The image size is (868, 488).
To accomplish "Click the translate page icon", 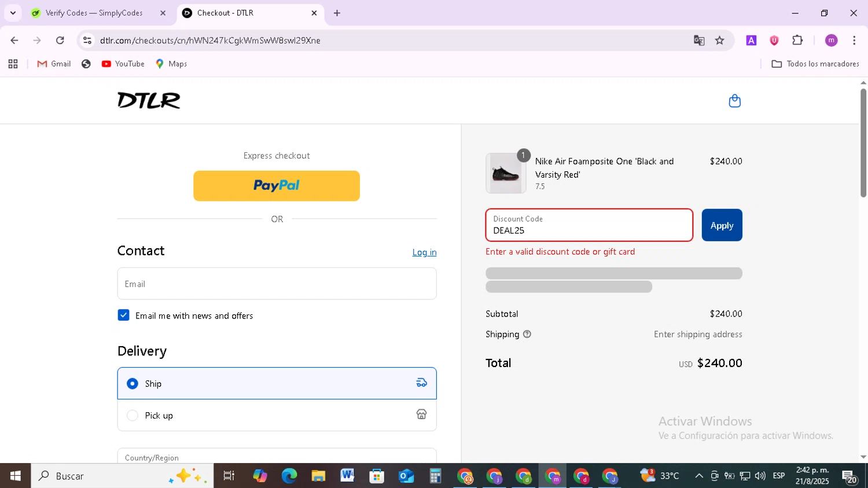I will pos(699,41).
